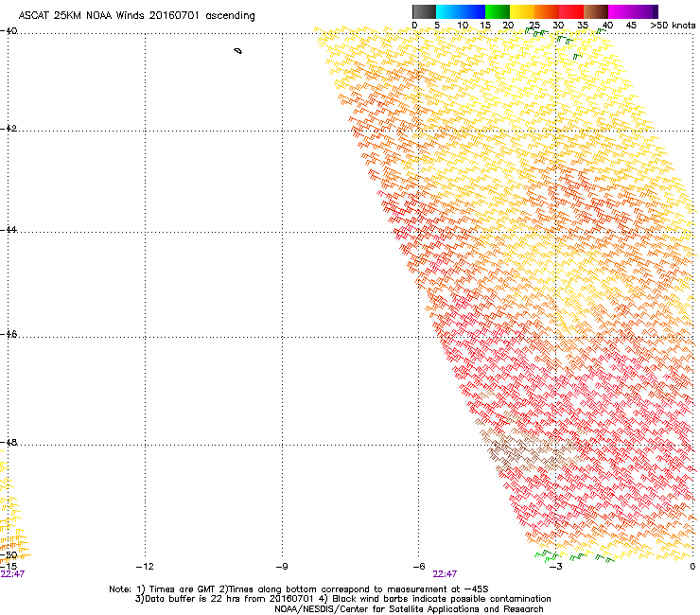This screenshot has height=615, width=700.
Task: Click the magenta-purple 40-50 knot color bar segment
Action: tap(633, 11)
